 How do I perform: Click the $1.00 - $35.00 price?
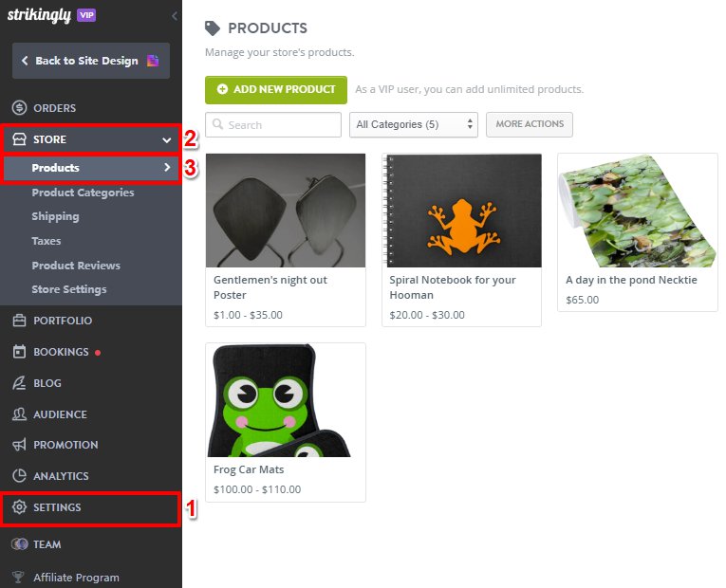[248, 315]
